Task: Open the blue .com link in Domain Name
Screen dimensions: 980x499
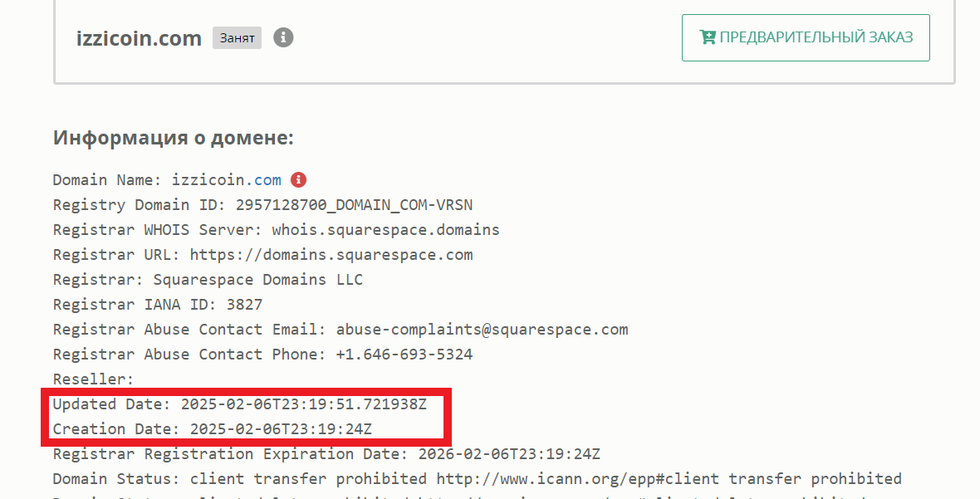Action: click(267, 180)
